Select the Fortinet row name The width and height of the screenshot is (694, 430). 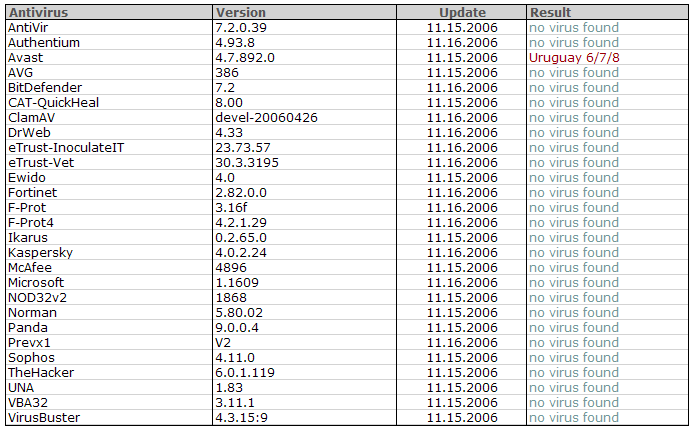[33, 193]
